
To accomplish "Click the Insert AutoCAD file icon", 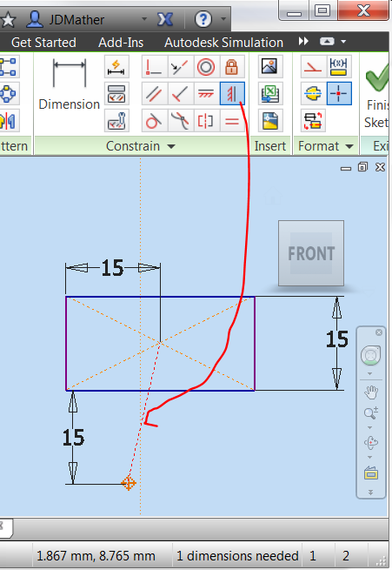I will [270, 121].
